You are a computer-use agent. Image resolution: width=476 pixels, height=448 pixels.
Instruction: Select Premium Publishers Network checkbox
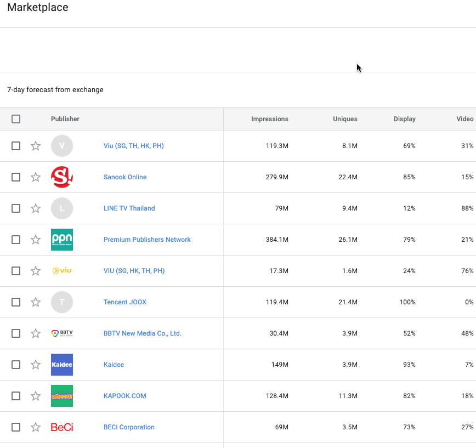click(16, 240)
